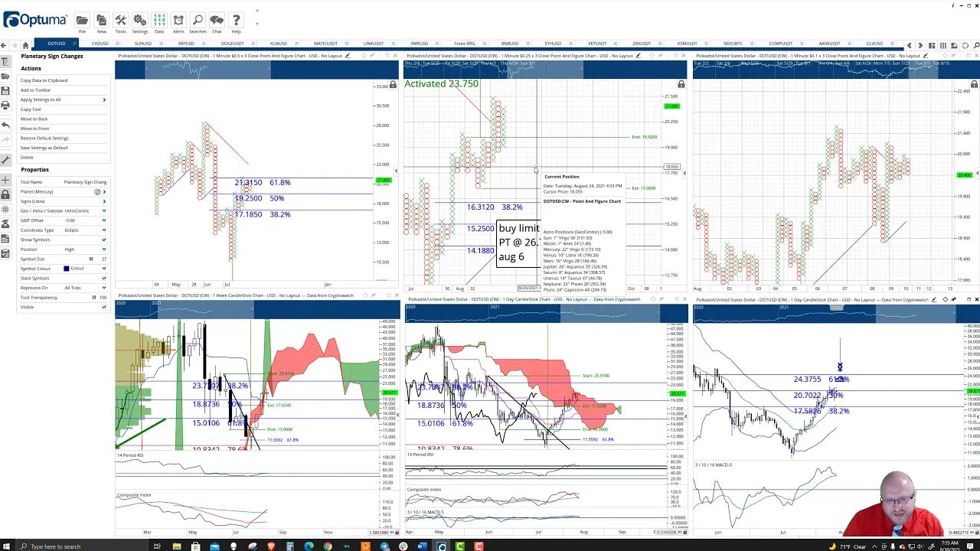Viewport: 980px width, 551px height.
Task: Open the Searches magnifier icon
Action: pos(198,21)
